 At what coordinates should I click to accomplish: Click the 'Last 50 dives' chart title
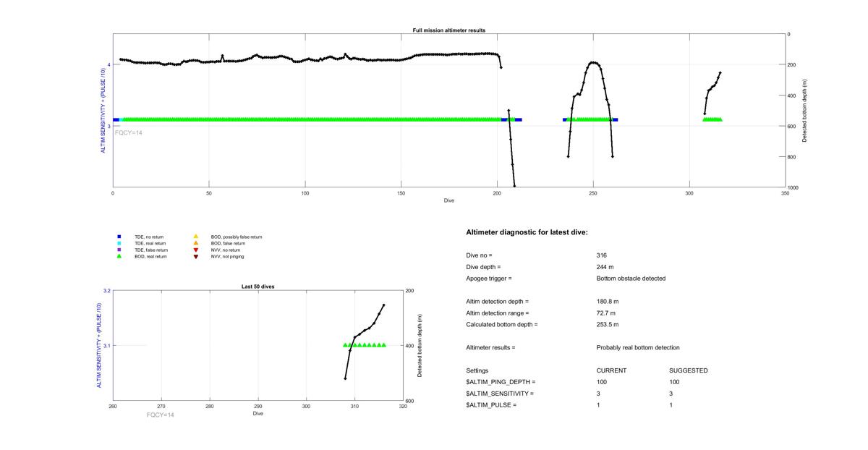(x=258, y=286)
